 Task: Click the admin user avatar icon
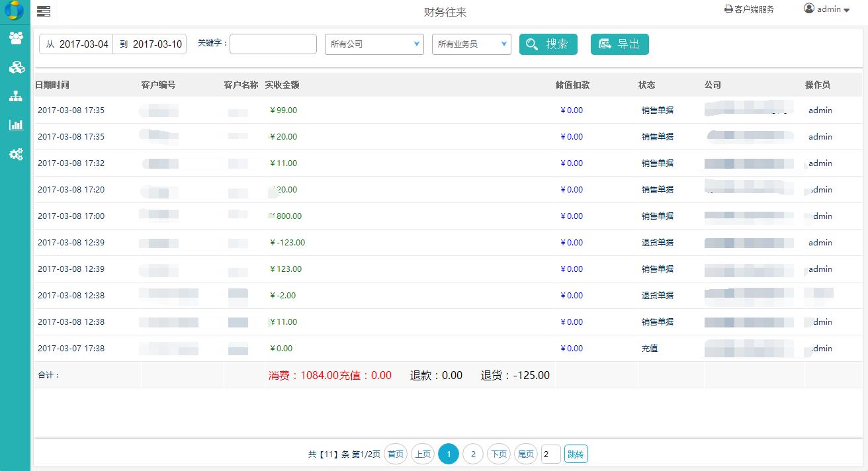[x=809, y=9]
